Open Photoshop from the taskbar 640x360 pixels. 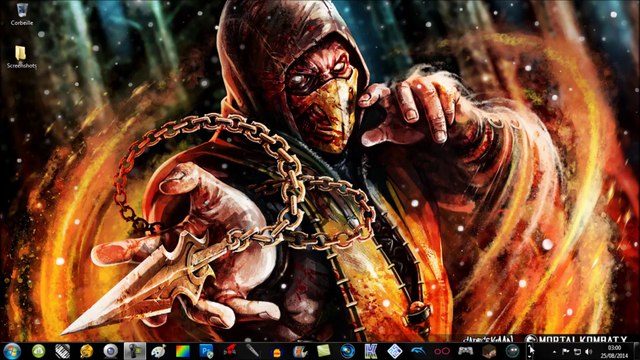tap(207, 351)
